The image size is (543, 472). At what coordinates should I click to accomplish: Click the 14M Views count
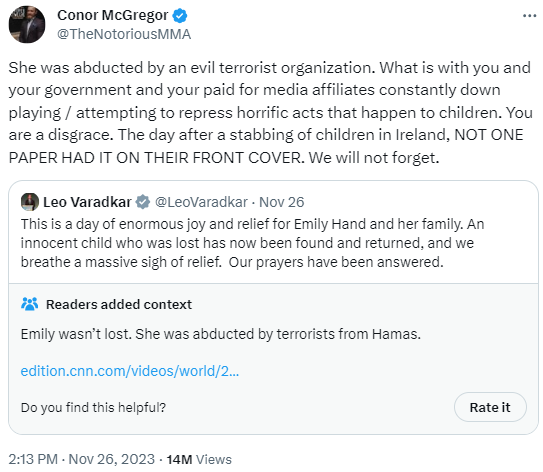click(199, 460)
